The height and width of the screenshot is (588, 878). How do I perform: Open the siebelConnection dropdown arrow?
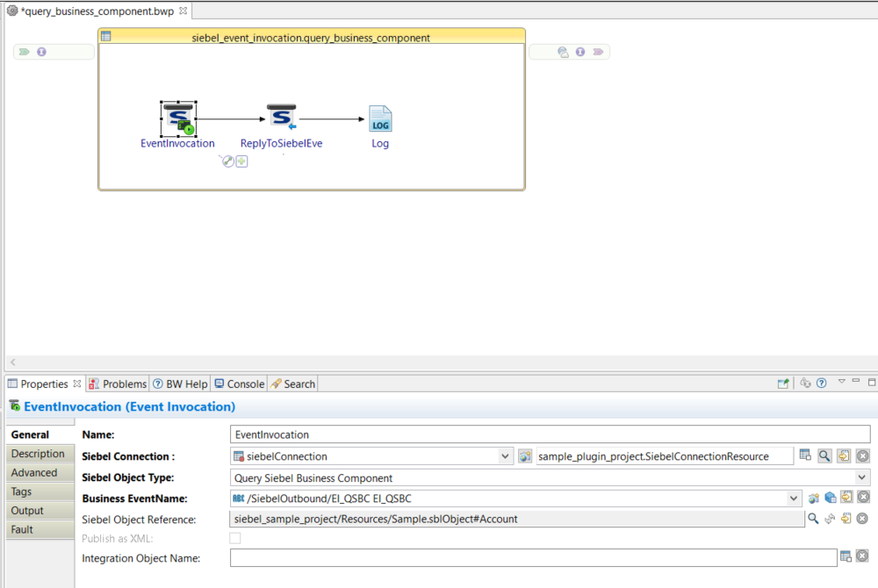click(505, 456)
